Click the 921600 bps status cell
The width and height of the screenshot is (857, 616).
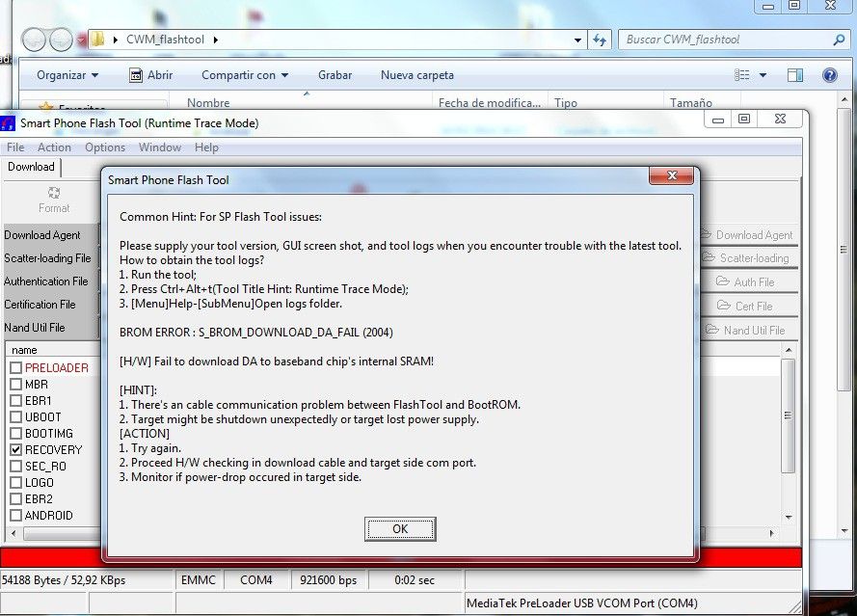(329, 580)
